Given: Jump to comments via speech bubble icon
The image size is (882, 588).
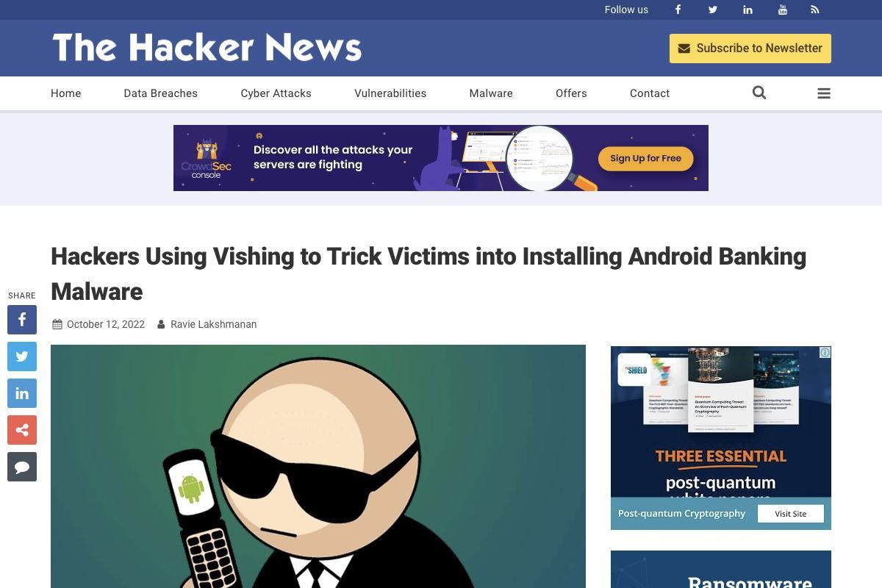Looking at the screenshot, I should point(22,467).
